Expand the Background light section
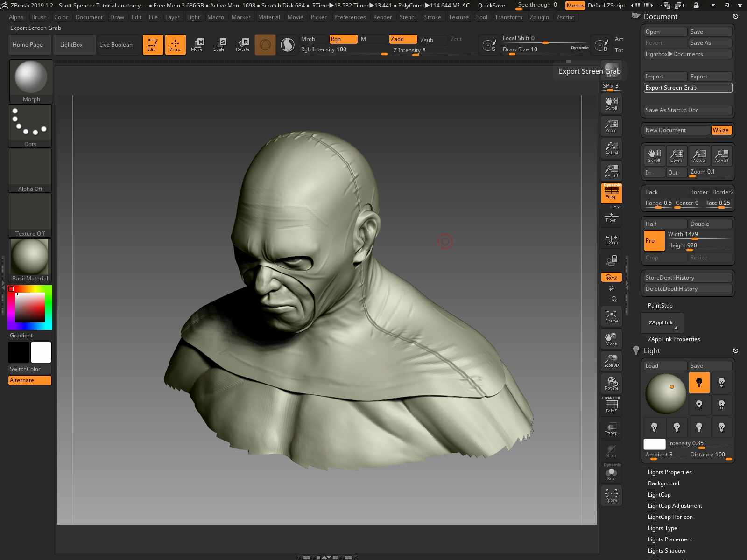 (663, 483)
